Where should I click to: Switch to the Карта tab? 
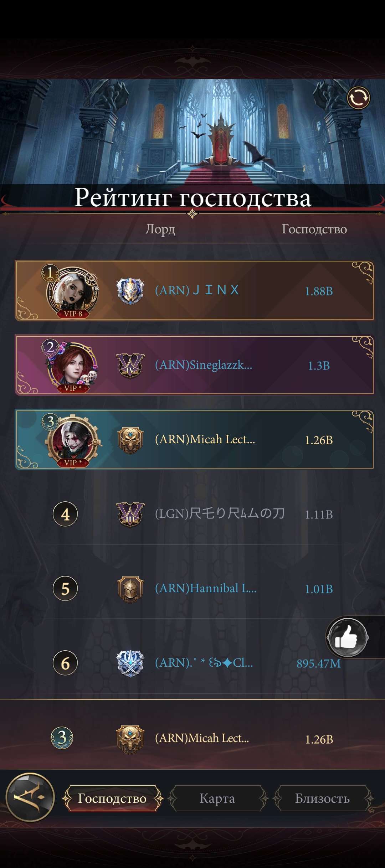217,798
